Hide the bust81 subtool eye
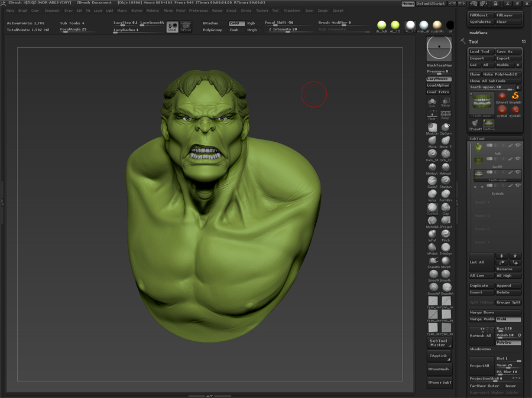This screenshot has height=398, width=532. click(x=517, y=159)
